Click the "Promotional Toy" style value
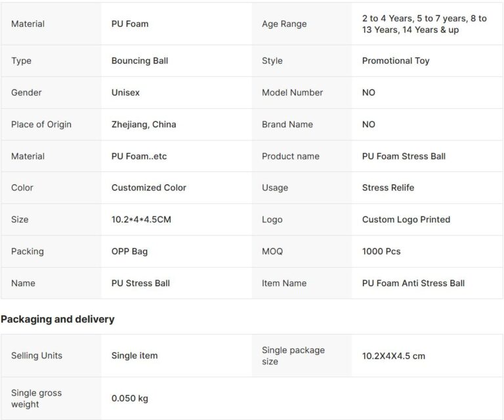The width and height of the screenshot is (504, 420). tap(396, 60)
